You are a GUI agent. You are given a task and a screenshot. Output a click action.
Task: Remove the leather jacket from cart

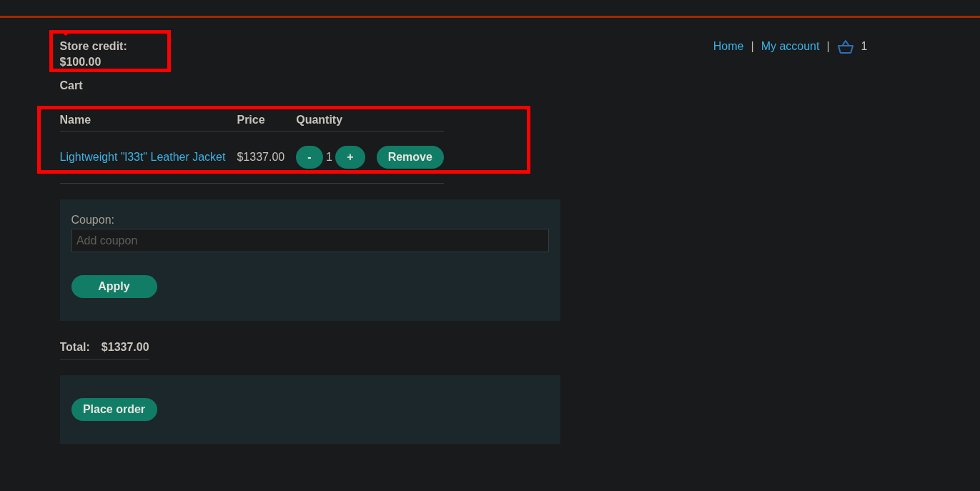[x=410, y=157]
